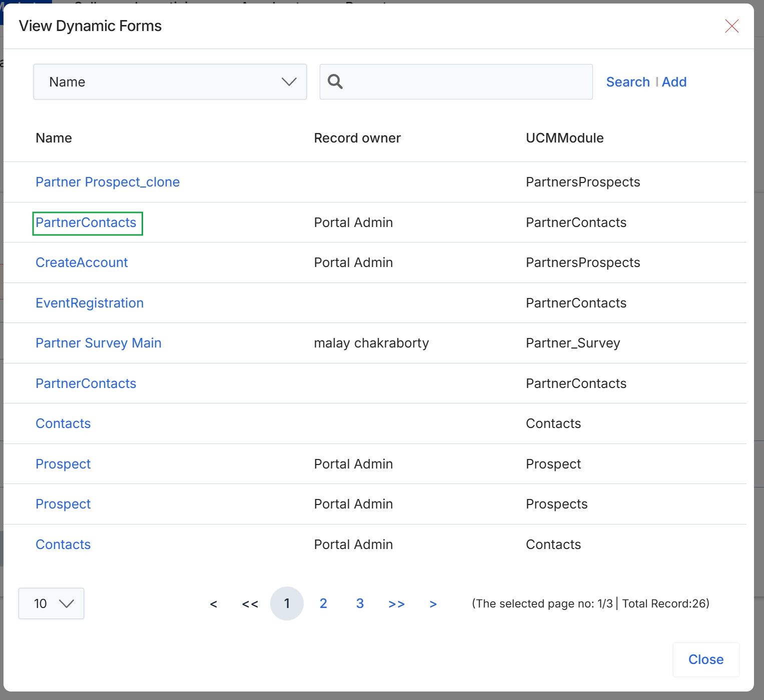Focus the search text field
The image size is (764, 700).
click(x=456, y=81)
